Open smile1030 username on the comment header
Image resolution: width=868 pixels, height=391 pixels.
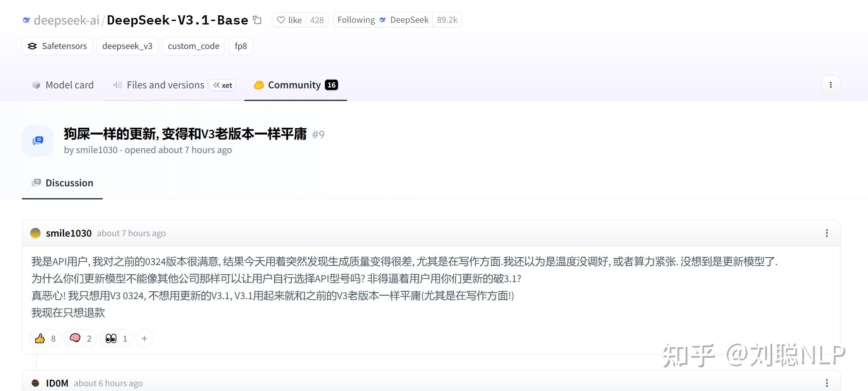(69, 233)
